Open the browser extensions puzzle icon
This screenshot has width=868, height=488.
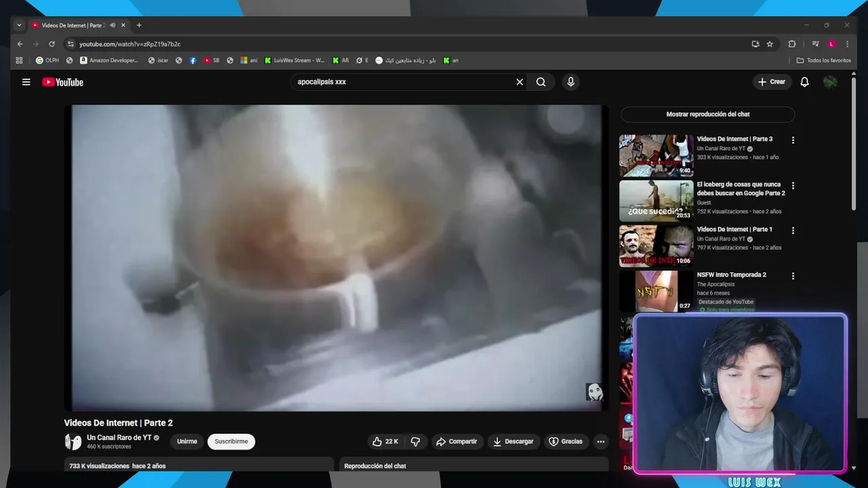[792, 44]
